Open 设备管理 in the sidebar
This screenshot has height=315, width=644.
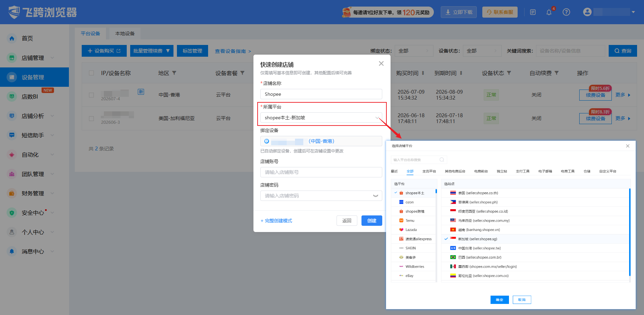(34, 77)
